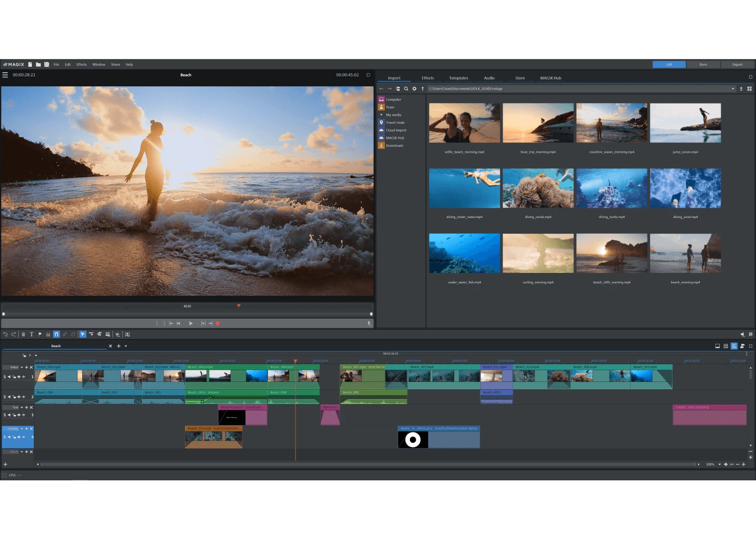Switch to storyboard grid view mode
756x540 pixels.
pos(726,346)
